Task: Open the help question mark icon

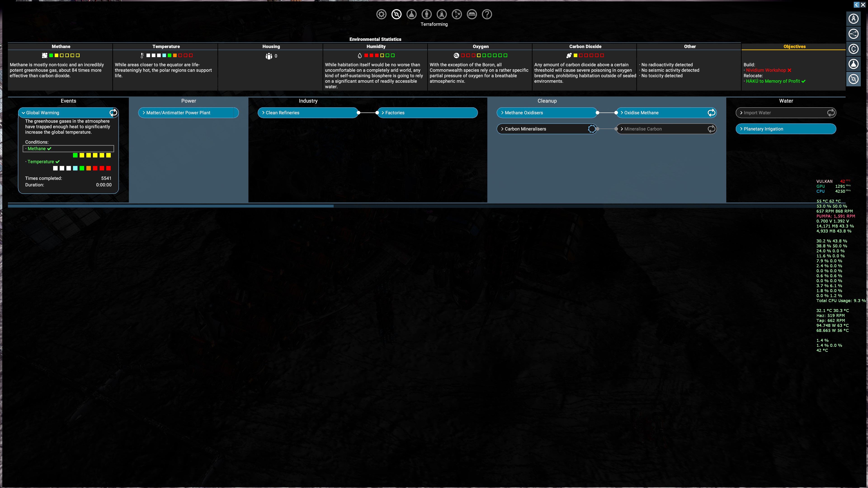Action: tap(487, 14)
